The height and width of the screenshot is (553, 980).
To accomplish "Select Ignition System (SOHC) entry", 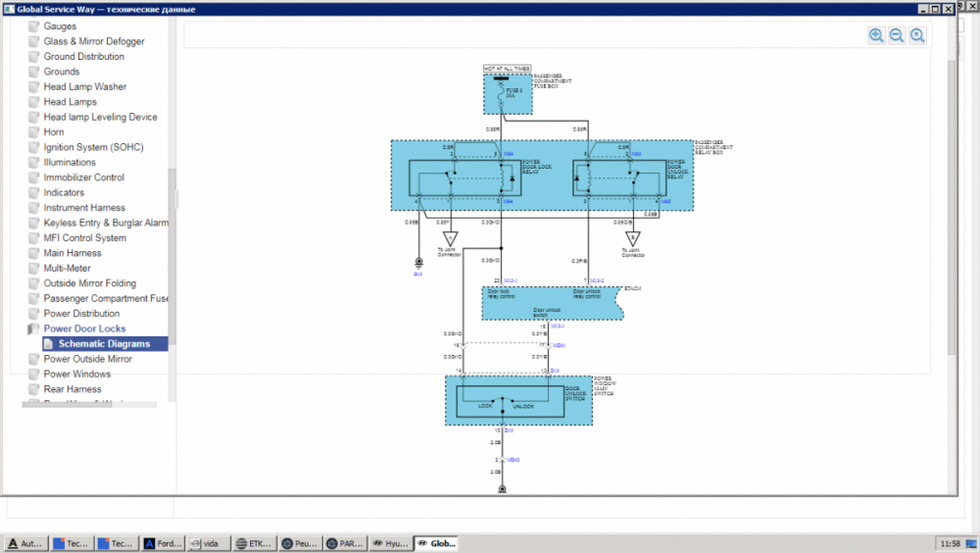I will click(93, 147).
